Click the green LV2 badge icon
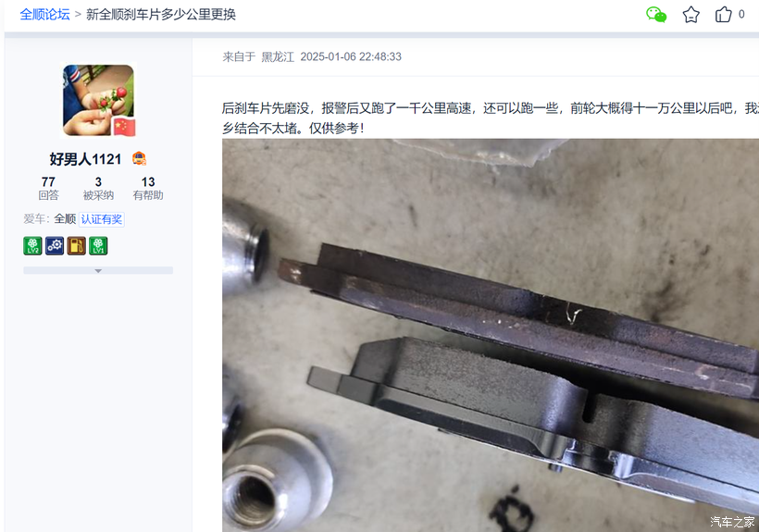The image size is (759, 532). coord(32,246)
